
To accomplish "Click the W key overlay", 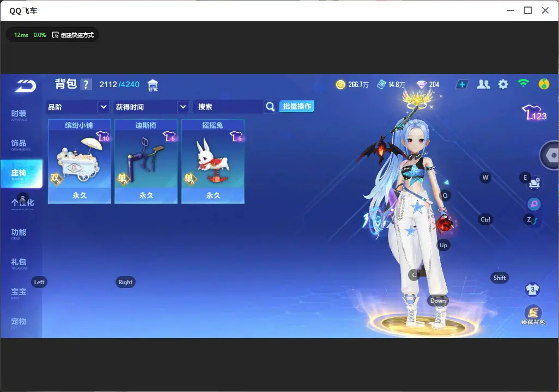I will click(485, 177).
